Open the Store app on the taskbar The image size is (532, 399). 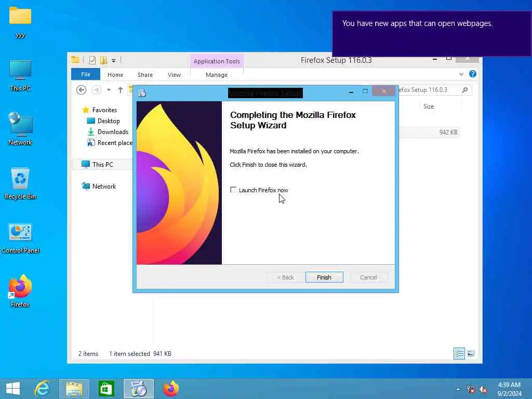point(106,389)
